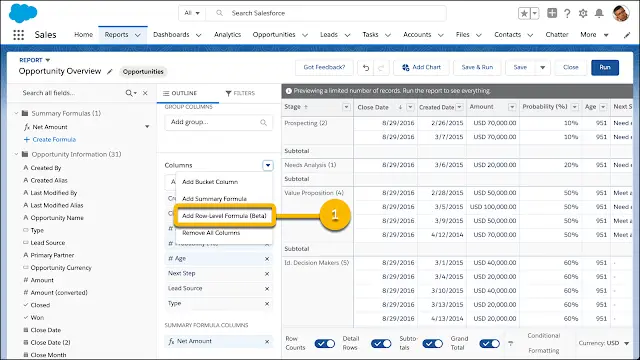
Task: Click the Close Date sort arrow
Action: 400,107
